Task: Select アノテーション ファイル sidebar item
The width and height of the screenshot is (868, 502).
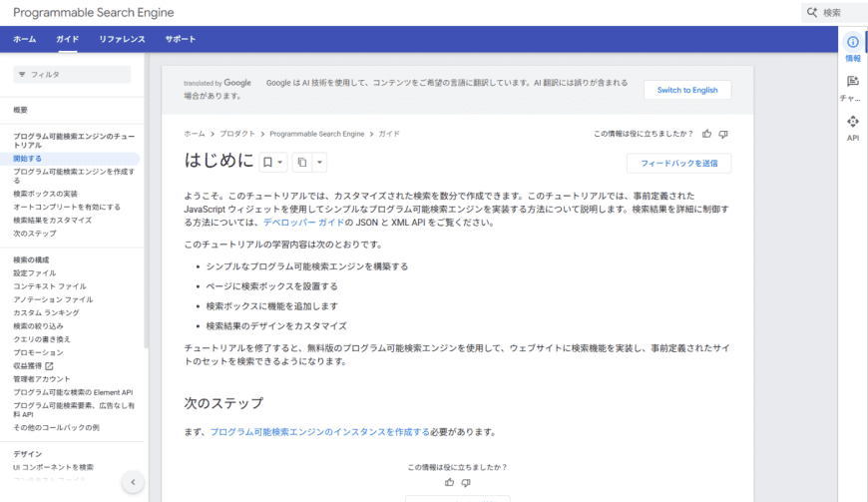Action: (53, 300)
